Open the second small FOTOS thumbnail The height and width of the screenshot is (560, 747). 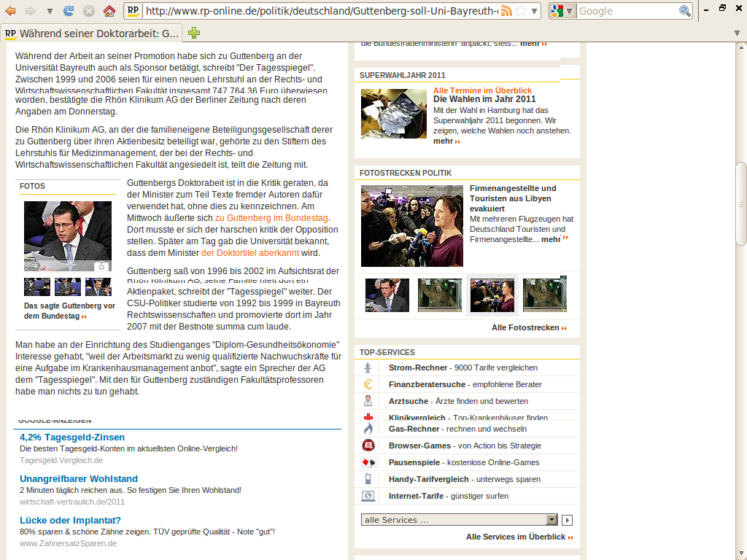[68, 287]
